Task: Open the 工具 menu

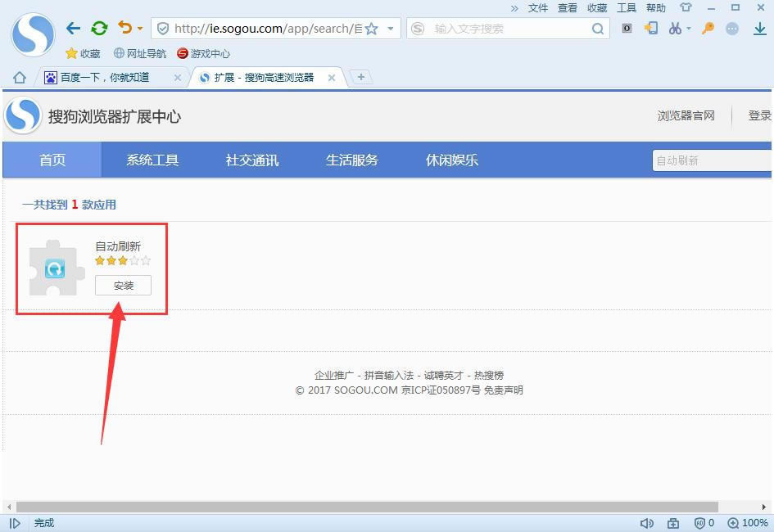Action: coord(627,8)
